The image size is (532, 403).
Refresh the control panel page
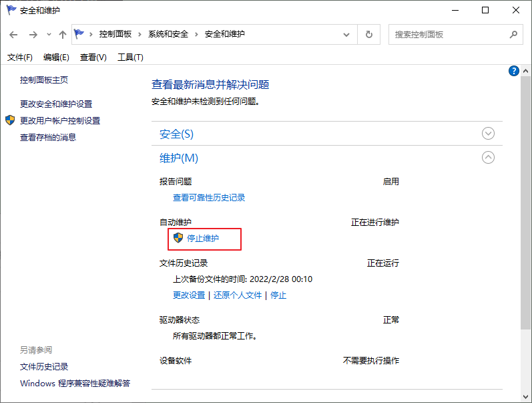(x=369, y=34)
